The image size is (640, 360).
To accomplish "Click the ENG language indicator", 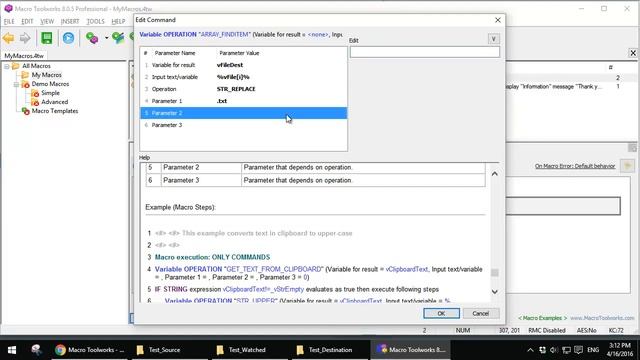I will [x=593, y=350].
